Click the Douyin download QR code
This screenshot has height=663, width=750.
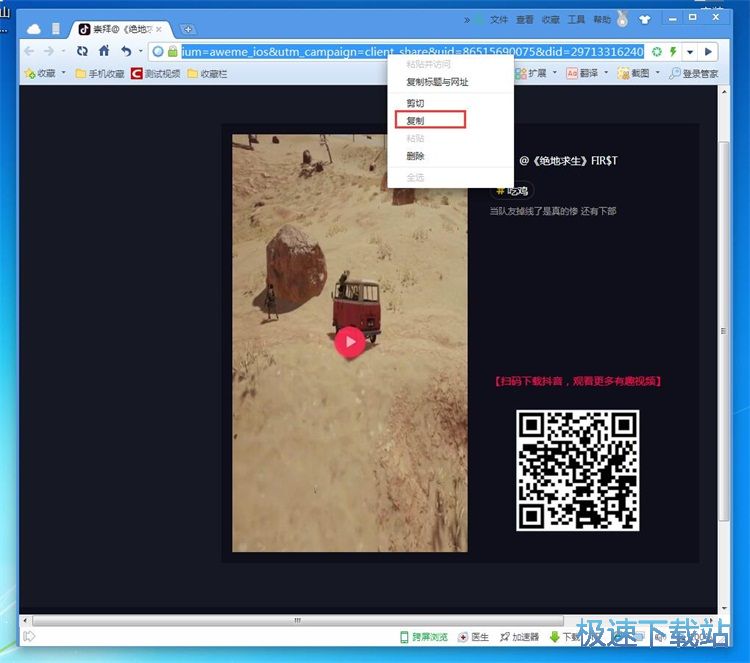577,470
